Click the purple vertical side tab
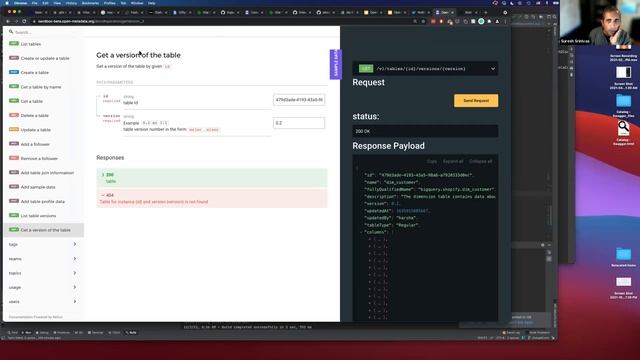The width and height of the screenshot is (640, 360). coord(336,64)
